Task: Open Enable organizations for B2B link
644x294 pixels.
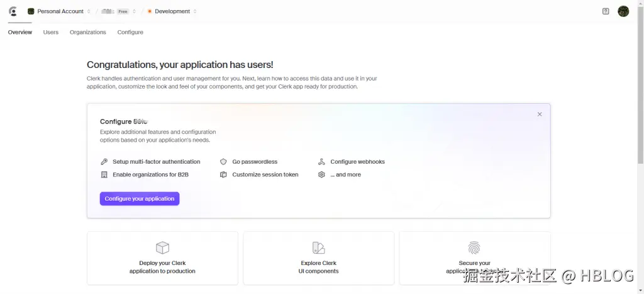Action: click(x=151, y=174)
